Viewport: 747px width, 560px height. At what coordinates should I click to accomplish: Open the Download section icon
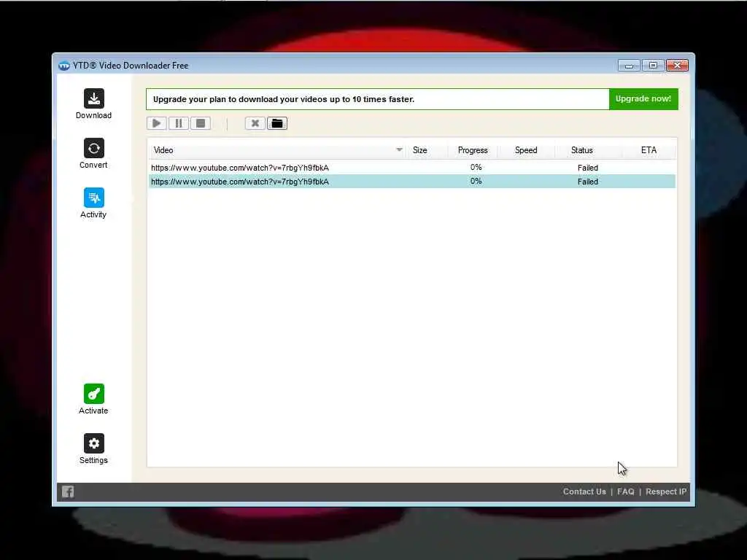point(94,98)
